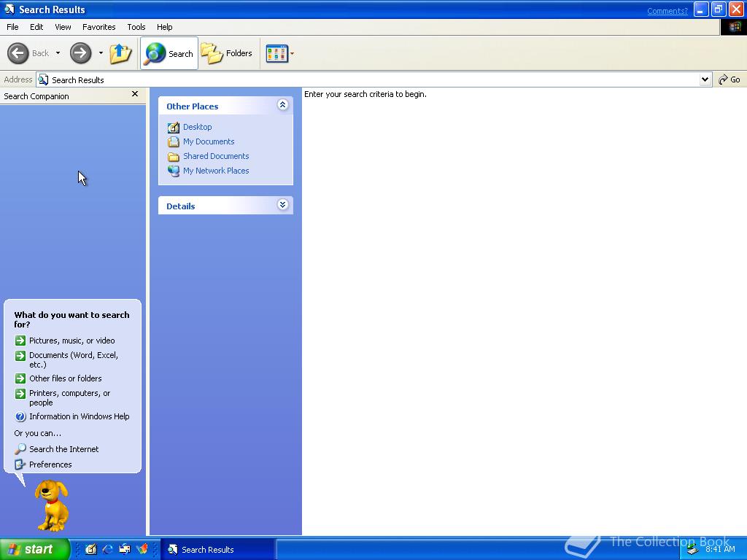Go back with the Back arrow button

[x=18, y=52]
